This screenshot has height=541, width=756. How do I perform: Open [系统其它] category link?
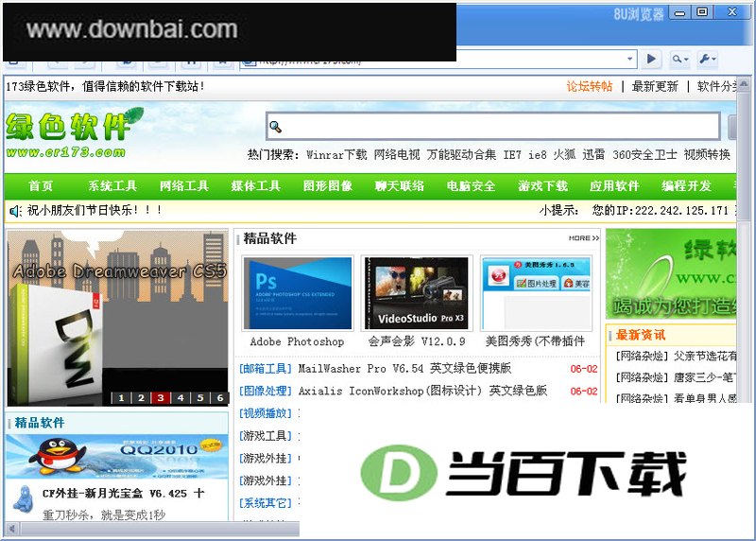266,503
